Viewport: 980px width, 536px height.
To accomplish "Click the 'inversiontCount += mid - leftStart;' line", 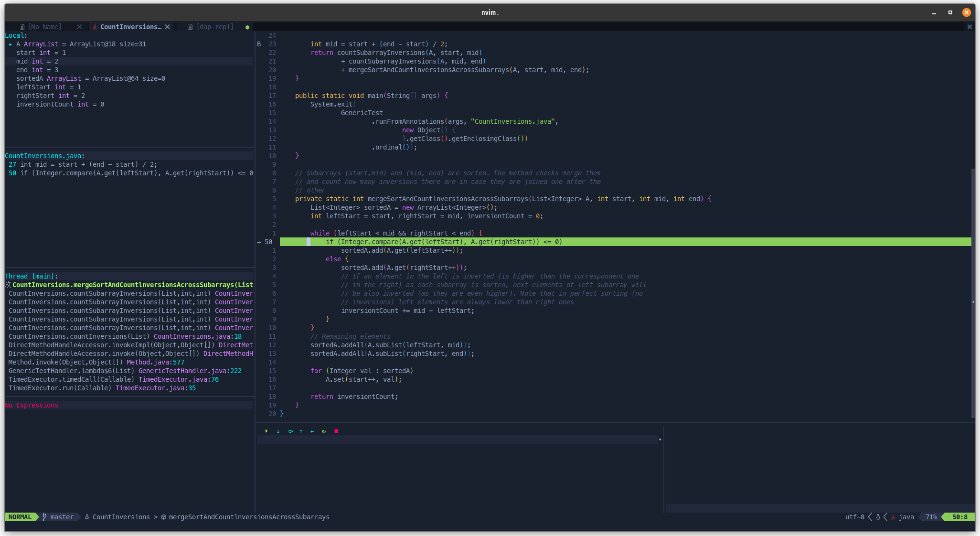I will (408, 311).
